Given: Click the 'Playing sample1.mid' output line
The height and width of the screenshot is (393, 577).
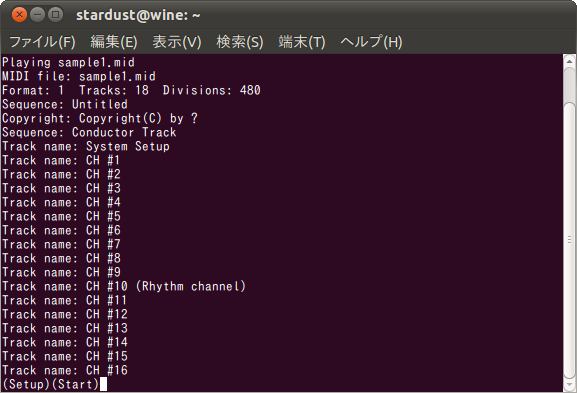Looking at the screenshot, I should [x=68, y=63].
